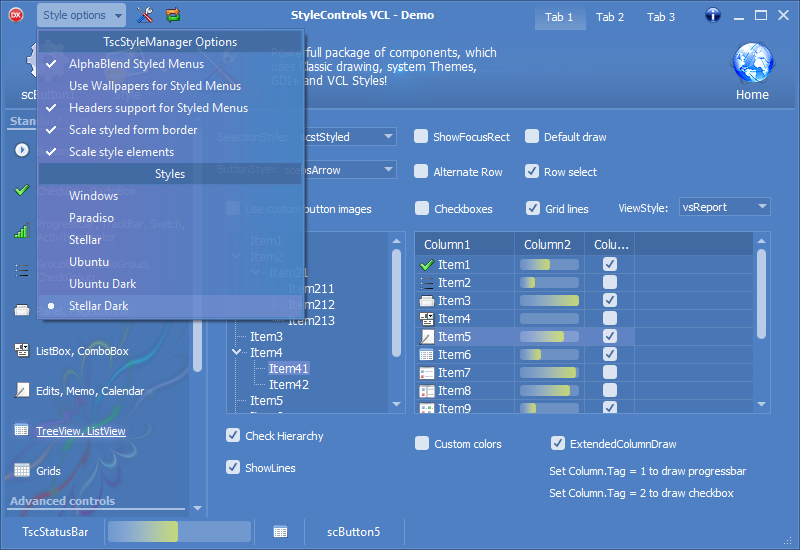Expand sidebar with bottom down arrow
The image size is (800, 550).
(197, 508)
